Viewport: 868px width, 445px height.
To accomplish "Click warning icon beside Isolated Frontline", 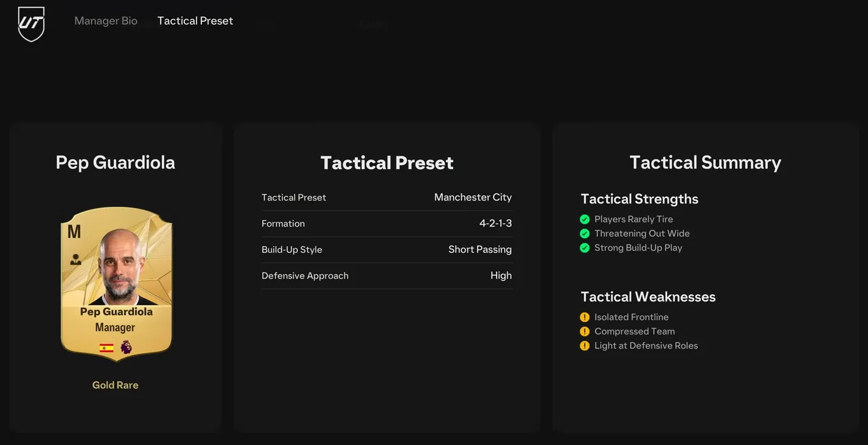I will [x=585, y=317].
